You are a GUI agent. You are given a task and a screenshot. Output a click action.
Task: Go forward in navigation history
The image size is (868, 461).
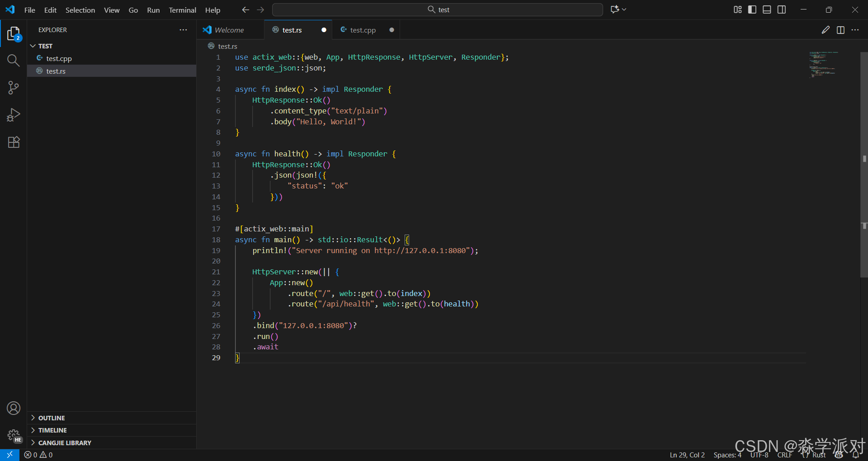pos(260,9)
